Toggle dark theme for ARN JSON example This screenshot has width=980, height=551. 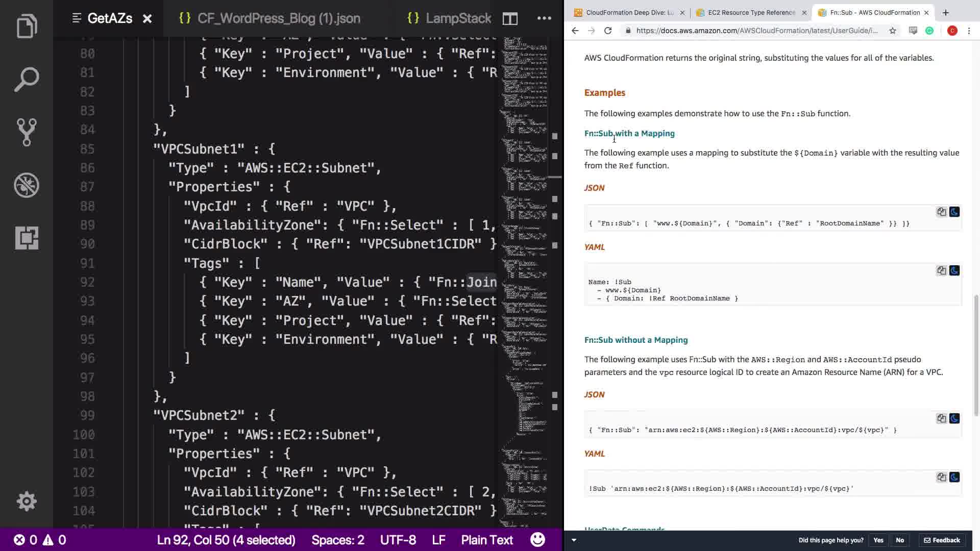(x=954, y=418)
